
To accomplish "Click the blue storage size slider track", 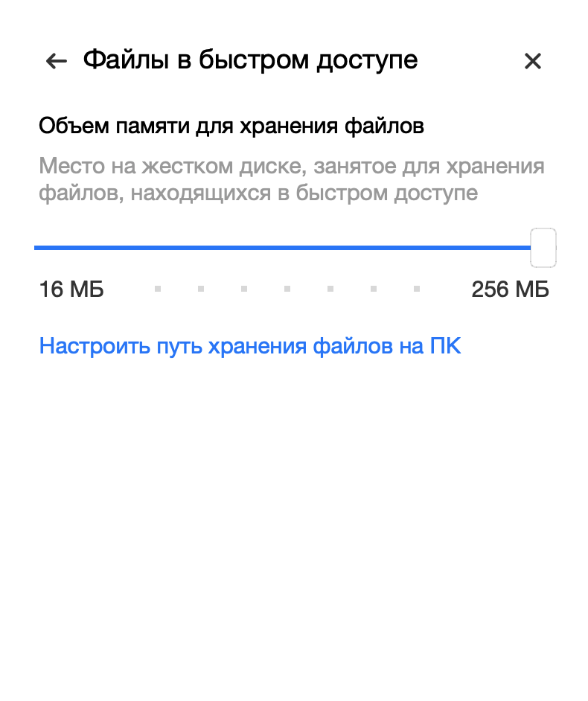I will (282, 248).
